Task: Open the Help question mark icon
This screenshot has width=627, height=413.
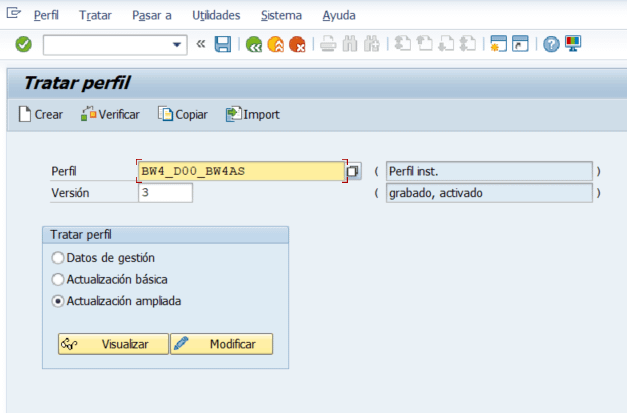Action: pyautogui.click(x=551, y=44)
